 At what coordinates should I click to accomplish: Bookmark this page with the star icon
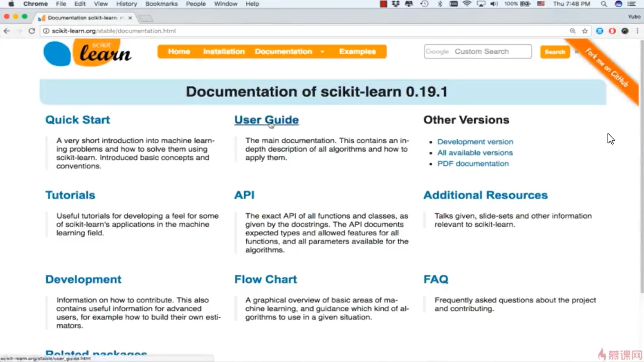(585, 31)
